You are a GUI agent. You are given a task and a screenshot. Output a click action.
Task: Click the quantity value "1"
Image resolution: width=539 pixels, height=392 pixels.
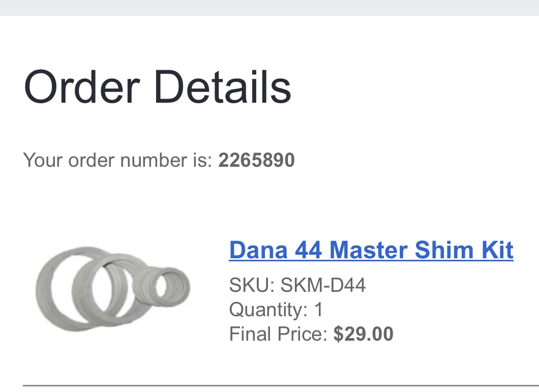(319, 310)
